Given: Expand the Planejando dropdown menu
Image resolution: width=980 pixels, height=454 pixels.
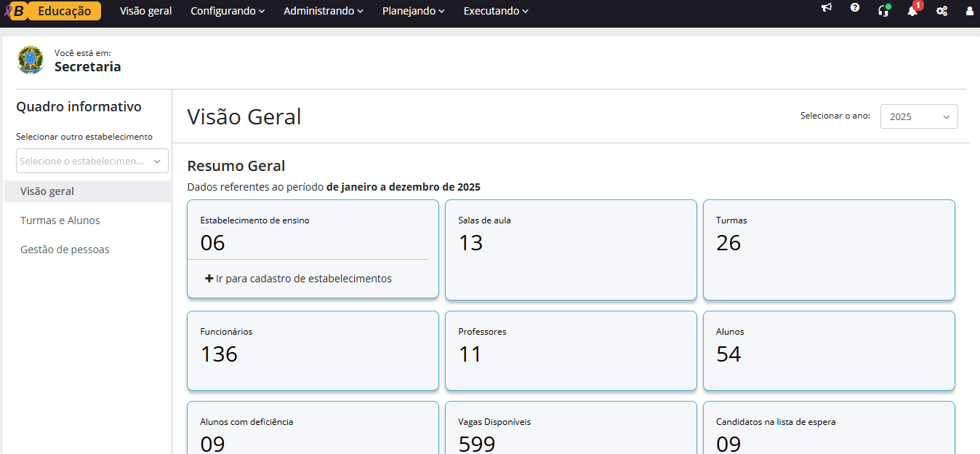Looking at the screenshot, I should (x=413, y=11).
